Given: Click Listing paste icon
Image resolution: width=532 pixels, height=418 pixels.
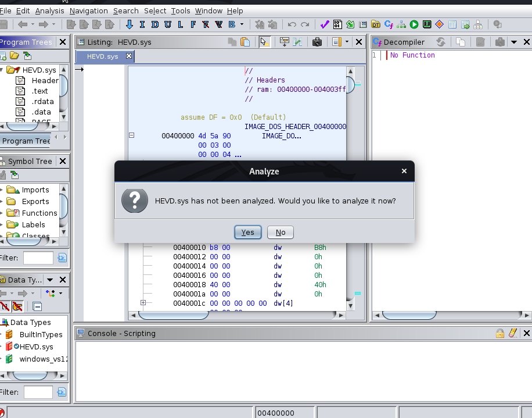Looking at the screenshot, I should pos(245,42).
